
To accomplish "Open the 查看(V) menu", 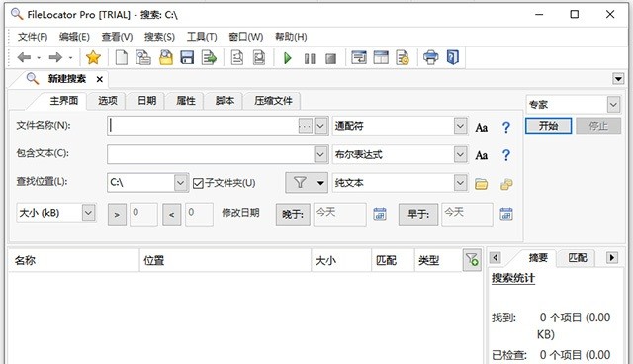I will click(x=117, y=37).
